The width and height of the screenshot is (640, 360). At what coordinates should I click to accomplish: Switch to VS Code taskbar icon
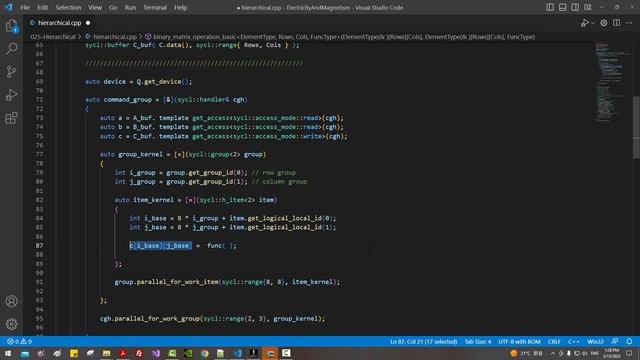pyautogui.click(x=237, y=353)
